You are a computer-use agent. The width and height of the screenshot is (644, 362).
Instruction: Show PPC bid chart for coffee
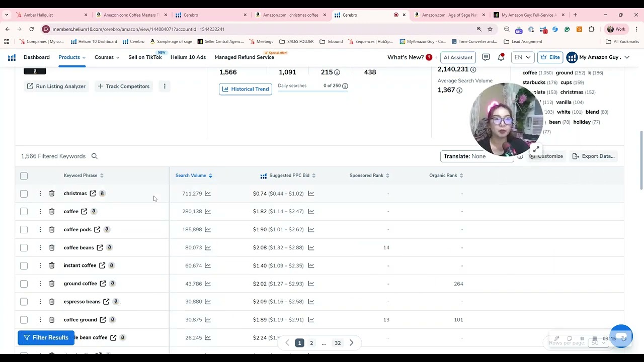tap(311, 211)
